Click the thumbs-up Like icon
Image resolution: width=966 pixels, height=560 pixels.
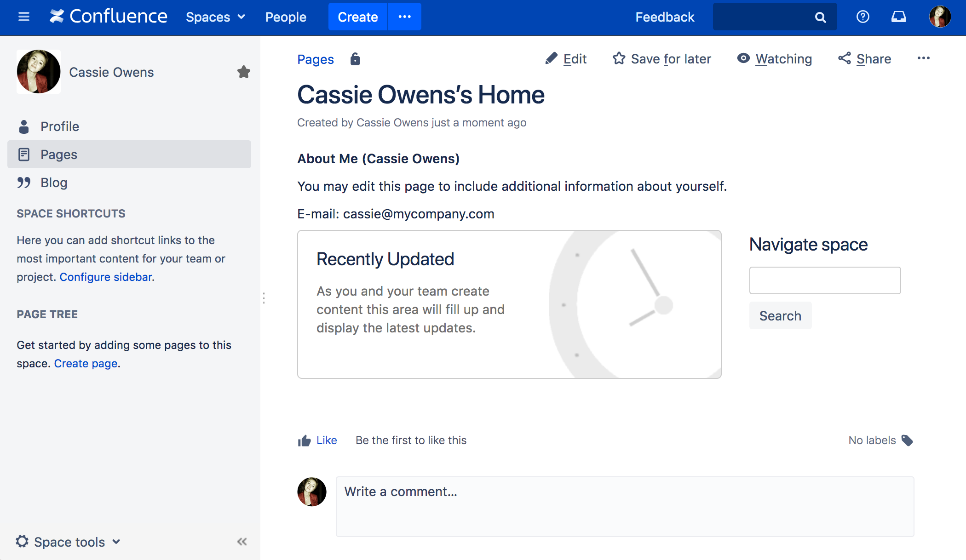[304, 441]
